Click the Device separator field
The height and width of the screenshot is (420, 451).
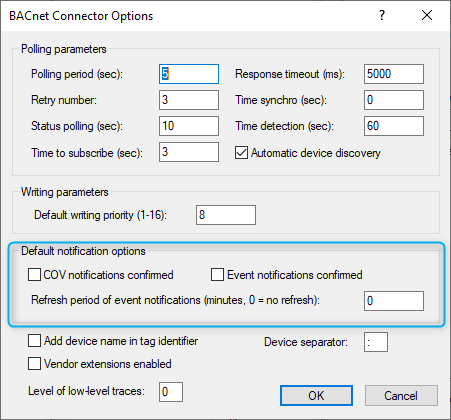tap(376, 342)
